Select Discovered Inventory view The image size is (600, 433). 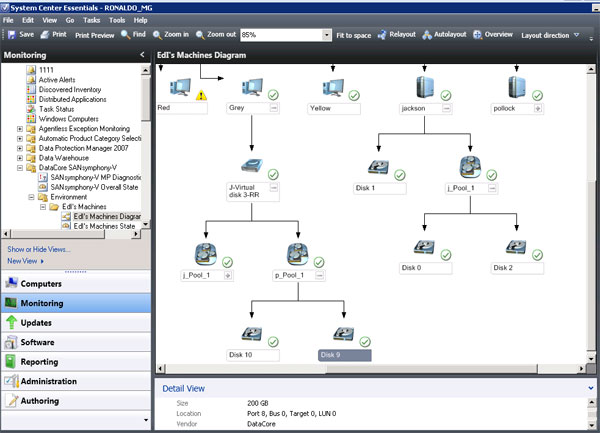70,90
